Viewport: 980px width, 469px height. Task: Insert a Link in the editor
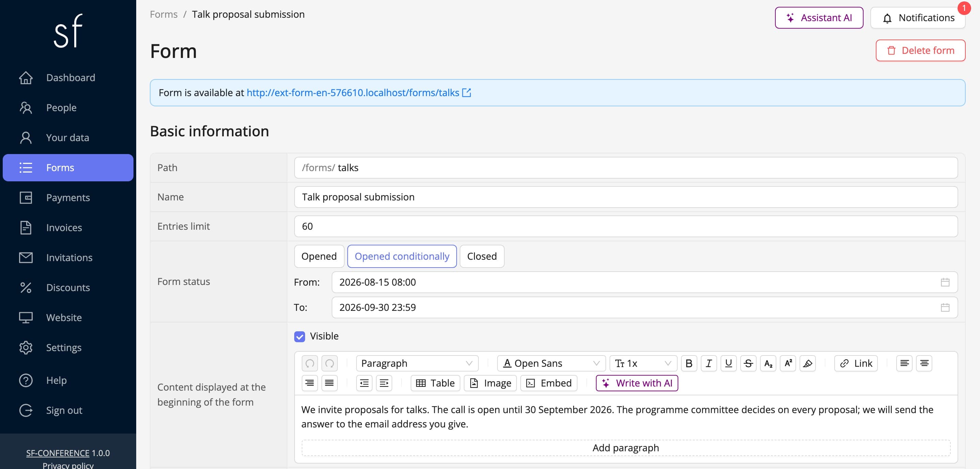(x=856, y=363)
